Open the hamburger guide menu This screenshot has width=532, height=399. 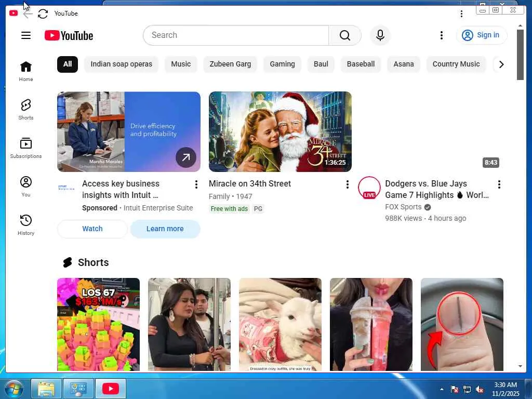point(26,35)
